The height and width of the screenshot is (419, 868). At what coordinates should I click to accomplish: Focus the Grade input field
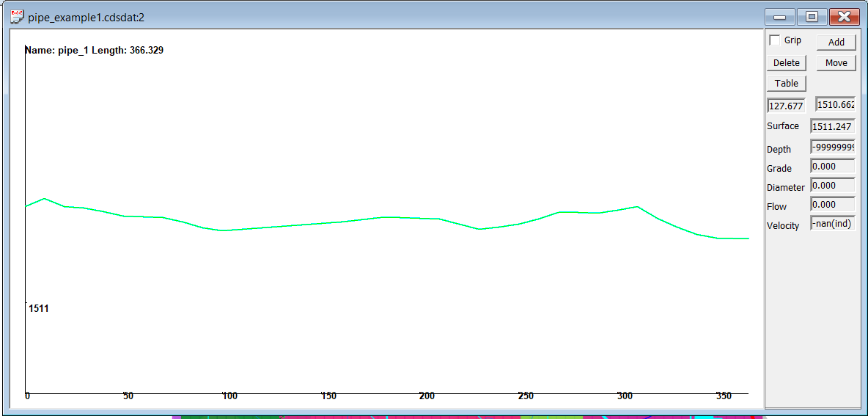(x=832, y=167)
